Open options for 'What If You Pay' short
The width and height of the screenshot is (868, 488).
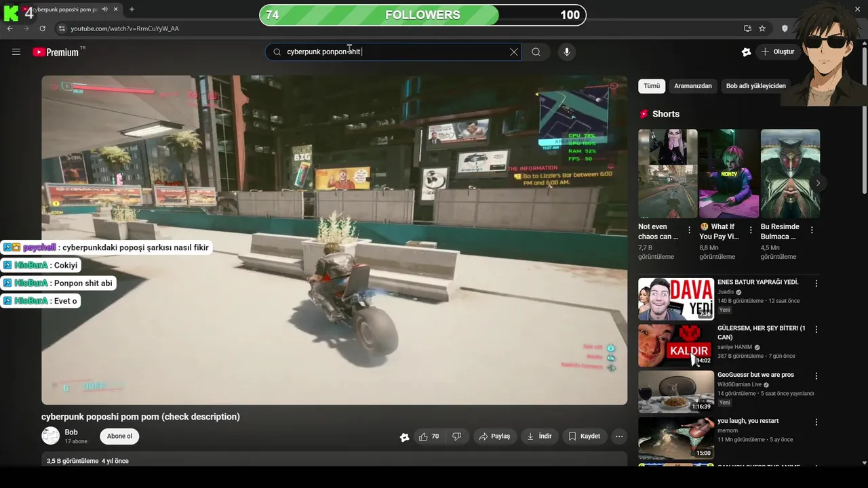tap(750, 230)
